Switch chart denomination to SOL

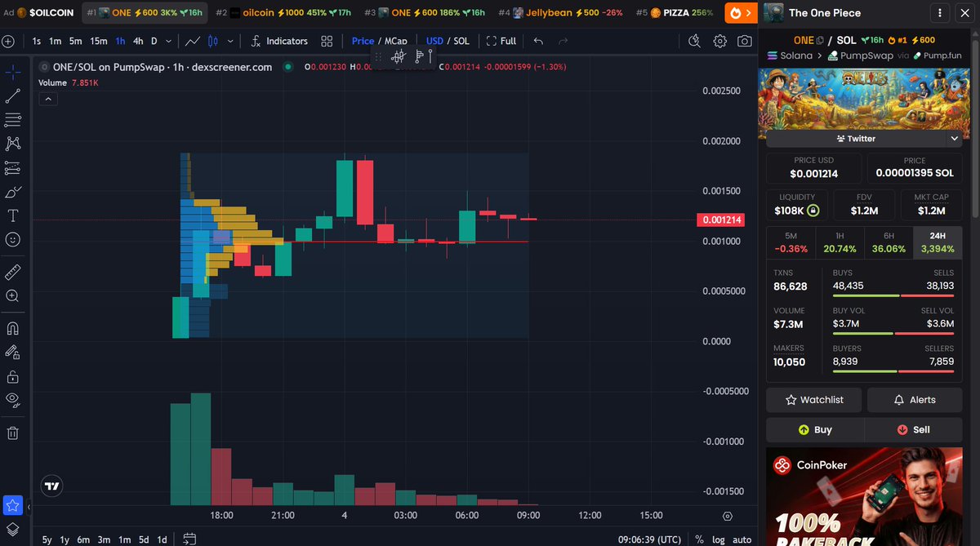pos(462,41)
